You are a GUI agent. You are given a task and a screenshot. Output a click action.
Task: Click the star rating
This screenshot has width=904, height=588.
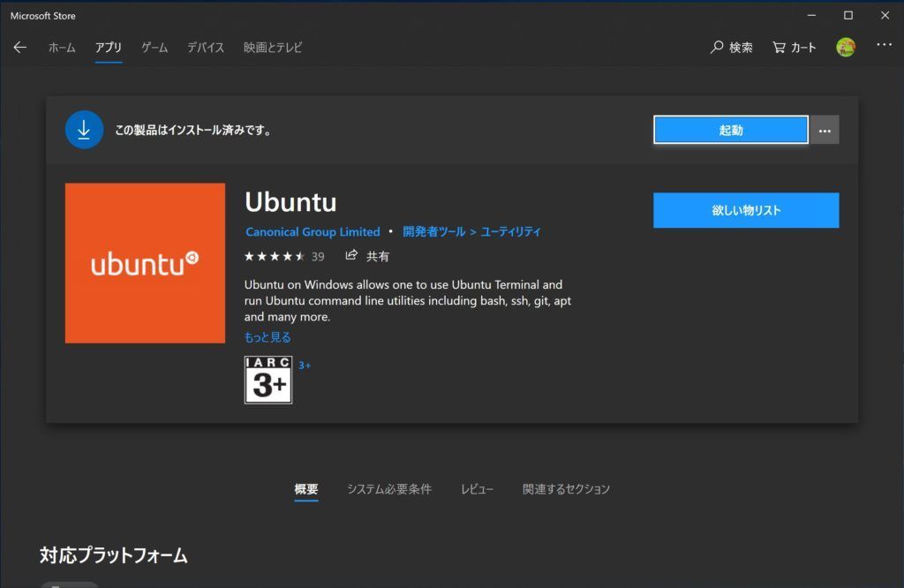(275, 257)
